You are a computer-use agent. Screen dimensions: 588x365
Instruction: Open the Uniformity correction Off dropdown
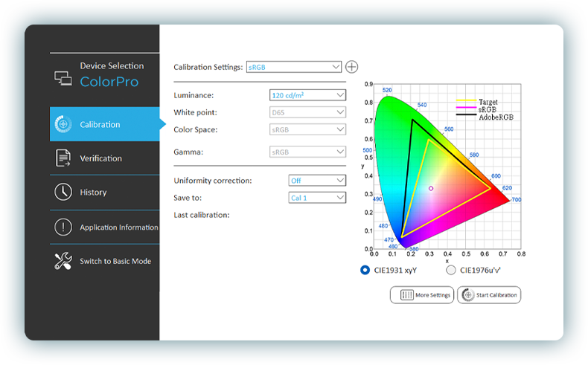click(317, 181)
